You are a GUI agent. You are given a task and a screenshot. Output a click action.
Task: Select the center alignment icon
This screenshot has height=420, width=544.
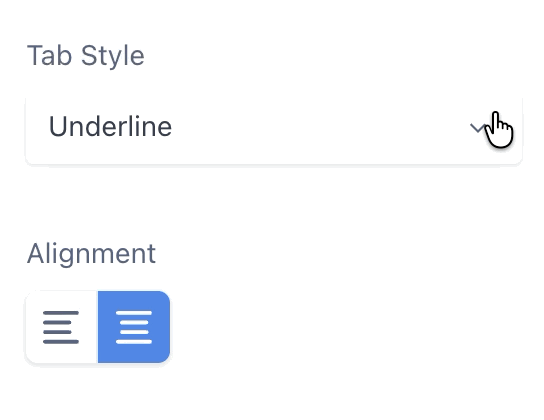(x=134, y=327)
